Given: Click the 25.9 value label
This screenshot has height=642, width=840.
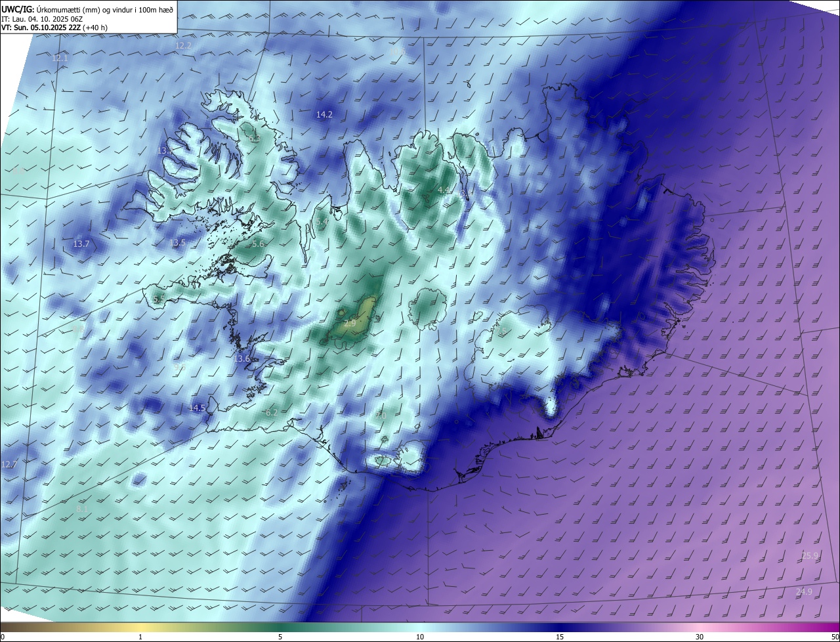Looking at the screenshot, I should tap(810, 555).
